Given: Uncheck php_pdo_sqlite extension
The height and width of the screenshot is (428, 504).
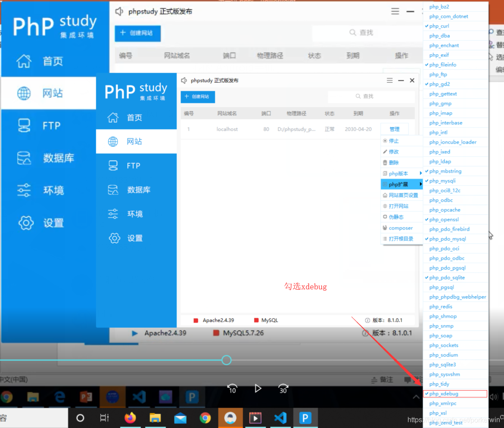Looking at the screenshot, I should [455, 278].
